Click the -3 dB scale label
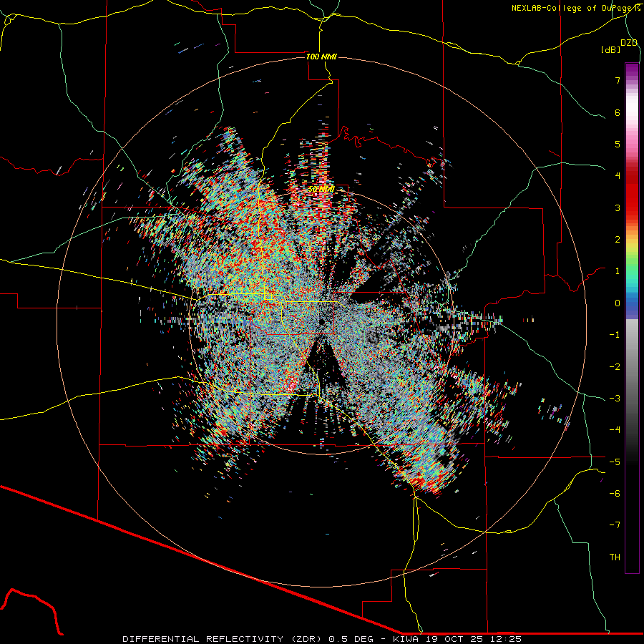 click(615, 399)
